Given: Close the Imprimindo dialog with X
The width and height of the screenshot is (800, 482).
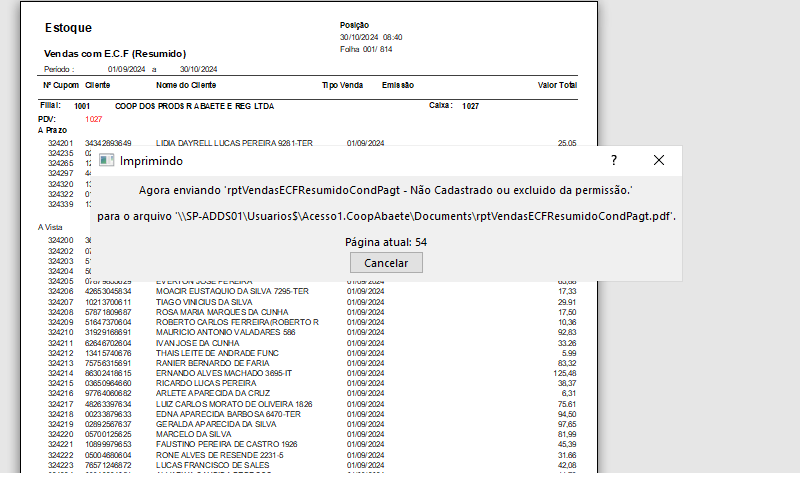Looking at the screenshot, I should pos(658,160).
